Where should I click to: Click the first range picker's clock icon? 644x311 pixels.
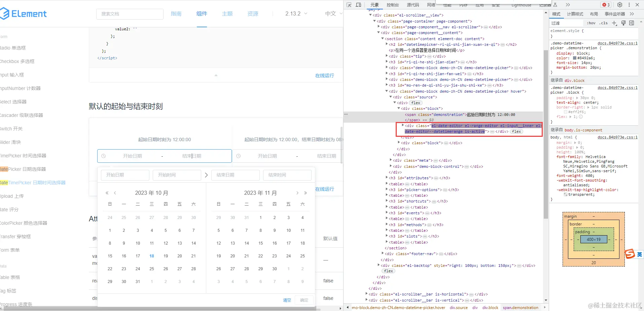point(104,156)
